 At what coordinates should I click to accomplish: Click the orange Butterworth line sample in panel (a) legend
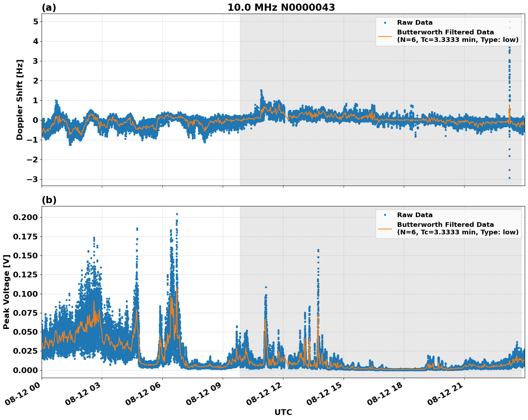386,36
